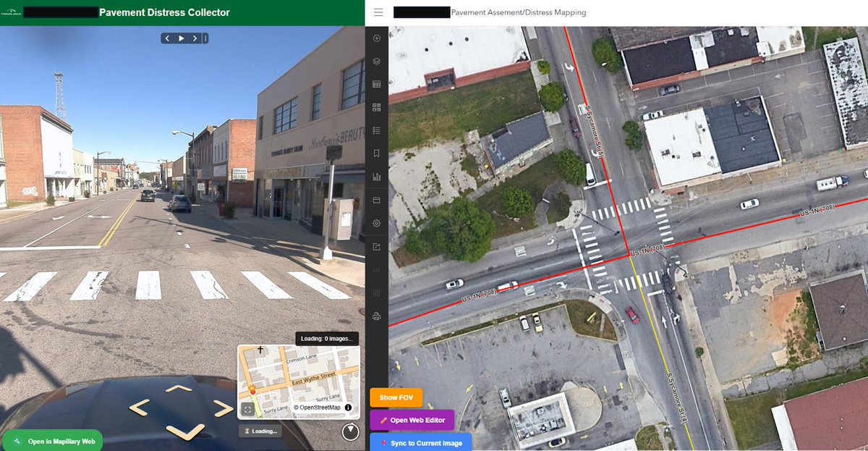Click the 'Pavement Distress Collector' title
This screenshot has height=451, width=868.
tap(164, 12)
